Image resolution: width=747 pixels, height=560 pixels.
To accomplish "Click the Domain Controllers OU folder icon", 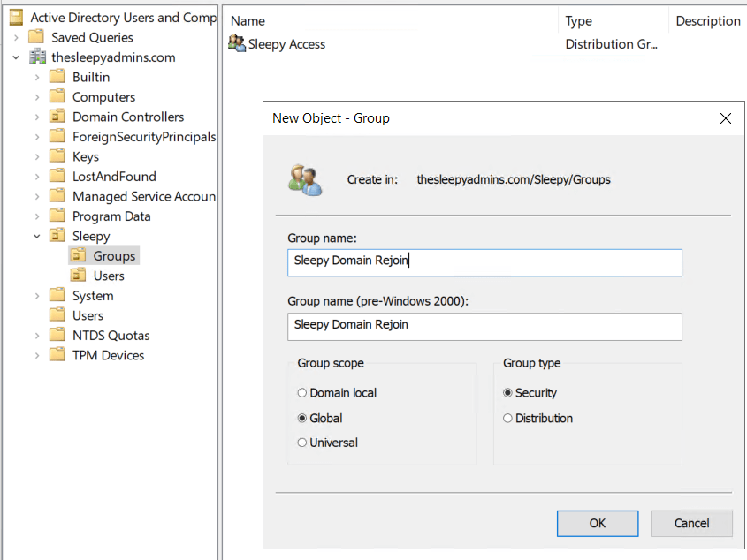I will pos(57,117).
